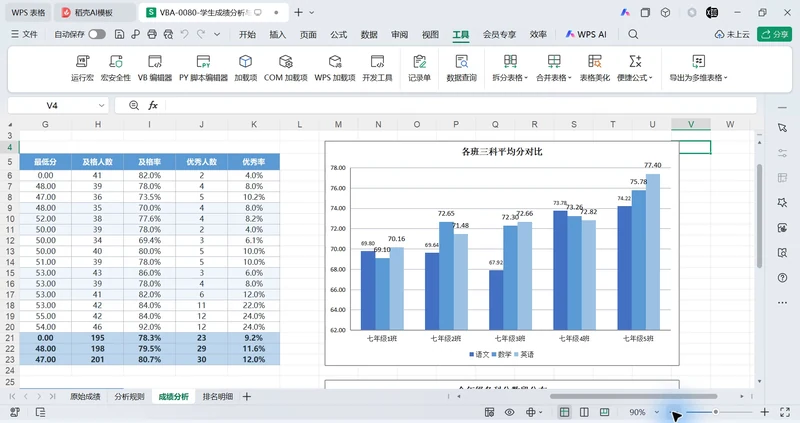Image resolution: width=800 pixels, height=423 pixels.
Task: Open 数据查询 tool
Action: click(x=461, y=68)
